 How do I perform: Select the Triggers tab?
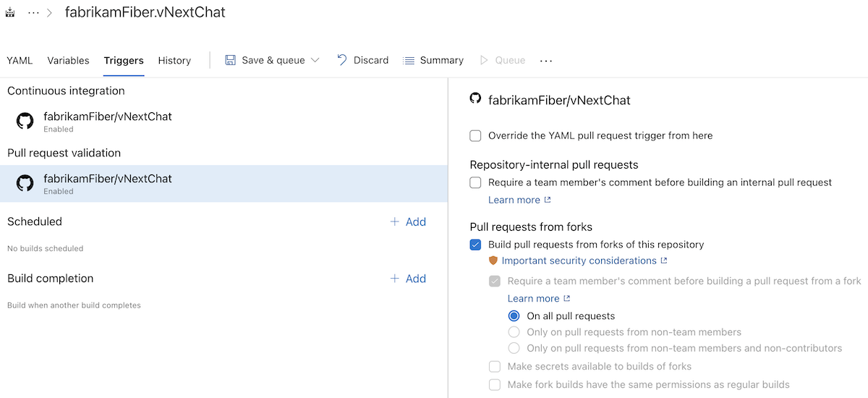124,60
